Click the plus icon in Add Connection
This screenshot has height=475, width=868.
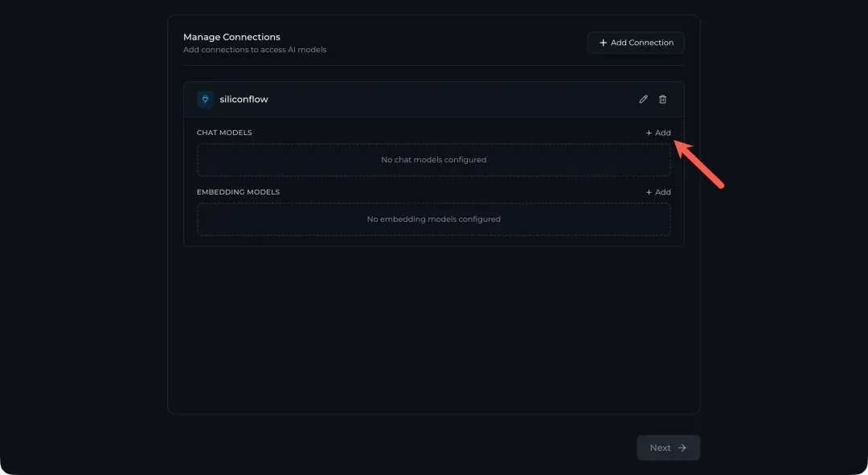pos(604,43)
